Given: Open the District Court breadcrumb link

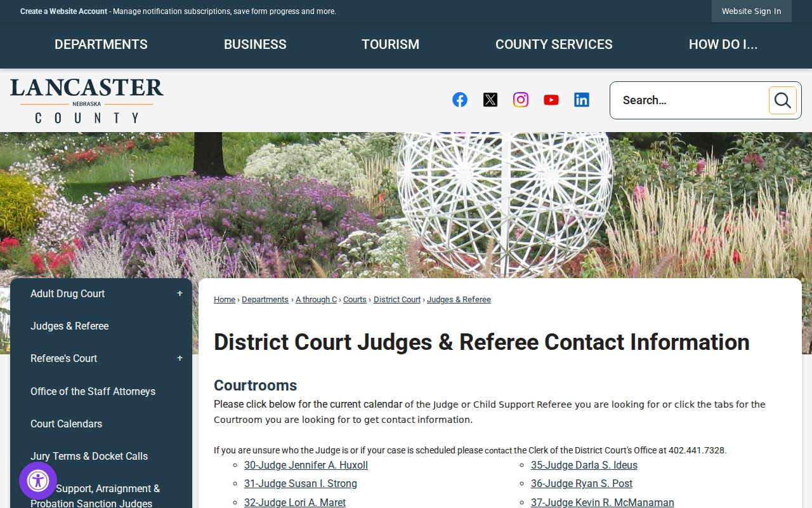Looking at the screenshot, I should tap(397, 300).
